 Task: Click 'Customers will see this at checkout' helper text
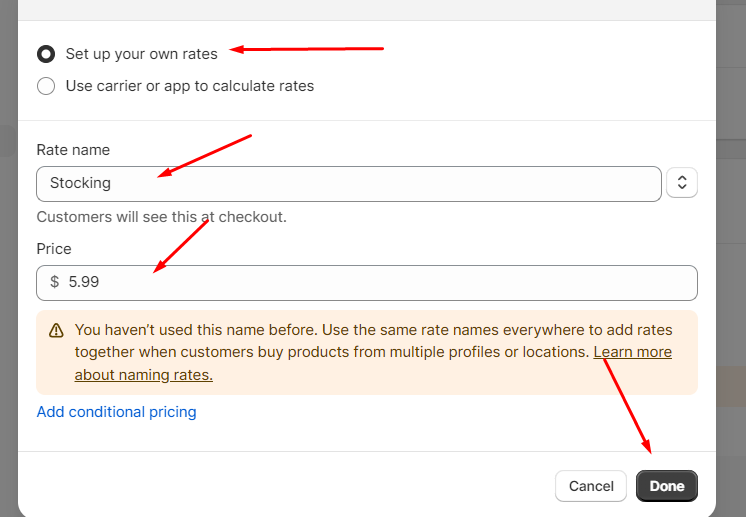(x=162, y=217)
